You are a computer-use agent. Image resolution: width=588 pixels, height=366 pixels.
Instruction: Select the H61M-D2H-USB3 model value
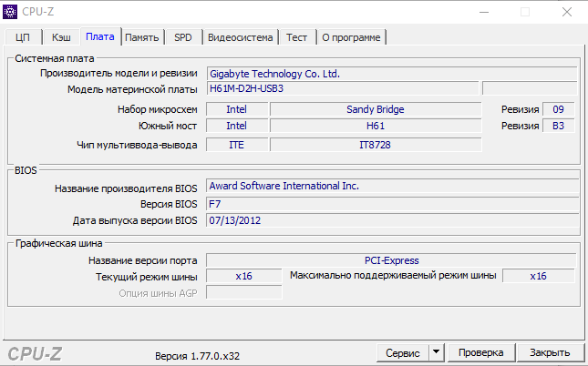point(343,89)
